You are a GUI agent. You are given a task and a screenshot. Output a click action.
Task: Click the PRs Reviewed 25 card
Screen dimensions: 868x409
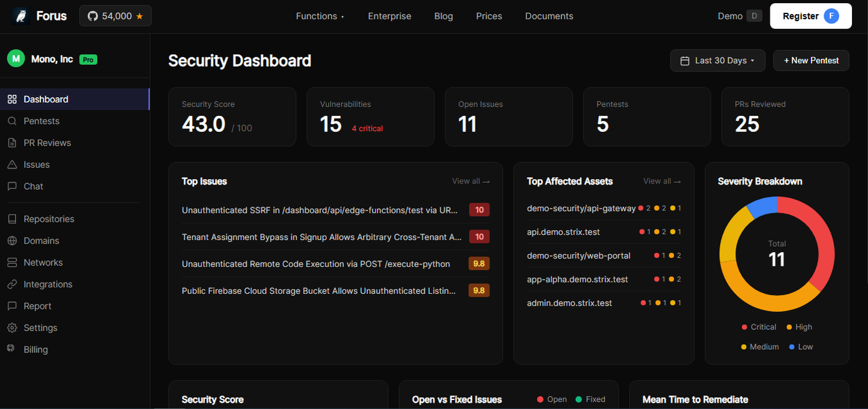[785, 117]
